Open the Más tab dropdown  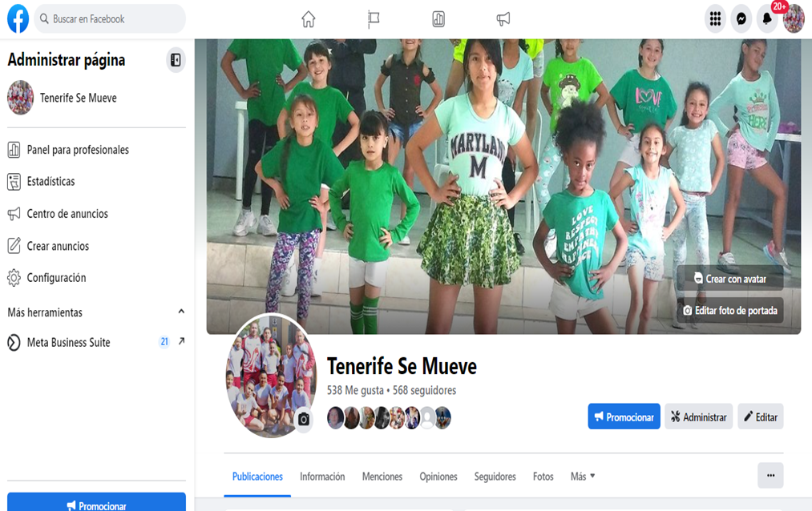tap(580, 476)
